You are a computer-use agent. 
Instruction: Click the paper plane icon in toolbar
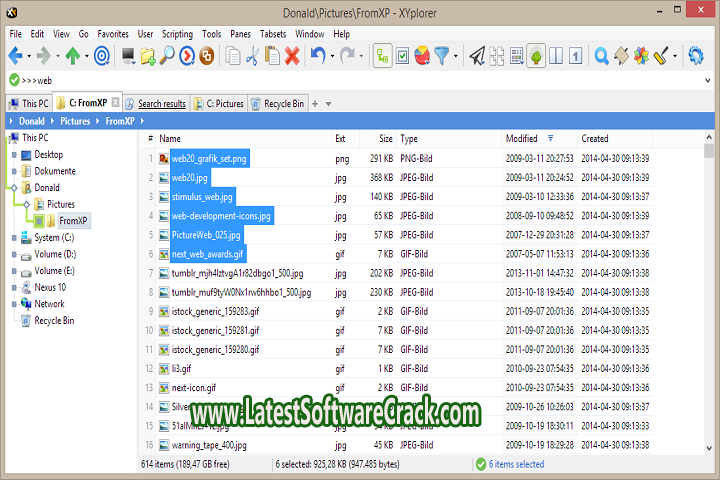478,56
